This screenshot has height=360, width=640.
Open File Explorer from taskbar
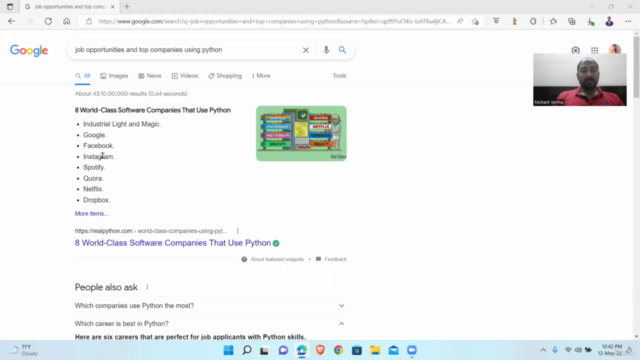pyautogui.click(x=375, y=350)
